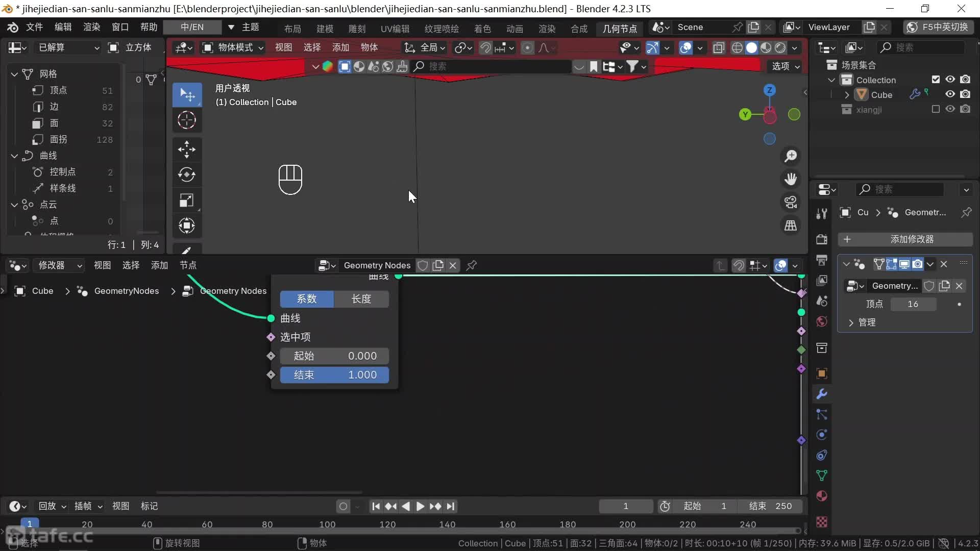Enable the xiangji collection checkbox
The height and width of the screenshot is (551, 980).
[936, 109]
